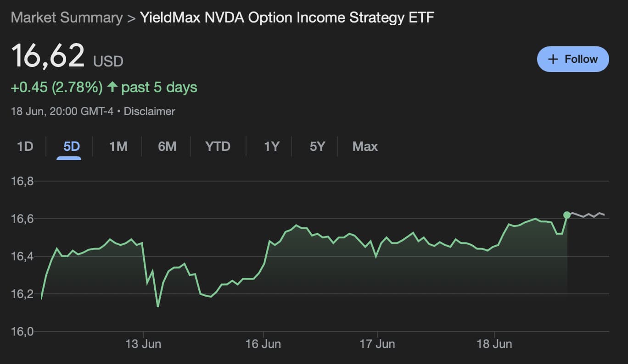628x364 pixels.
Task: Click the Follow button
Action: 572,59
